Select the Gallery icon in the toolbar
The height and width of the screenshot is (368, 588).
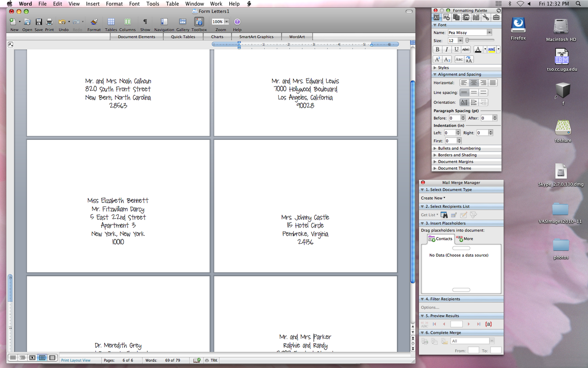tap(183, 23)
